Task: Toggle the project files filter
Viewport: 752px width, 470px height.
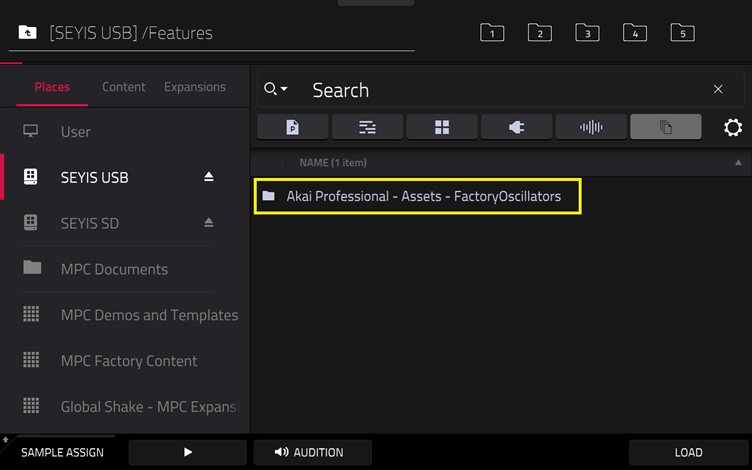Action: (x=293, y=127)
